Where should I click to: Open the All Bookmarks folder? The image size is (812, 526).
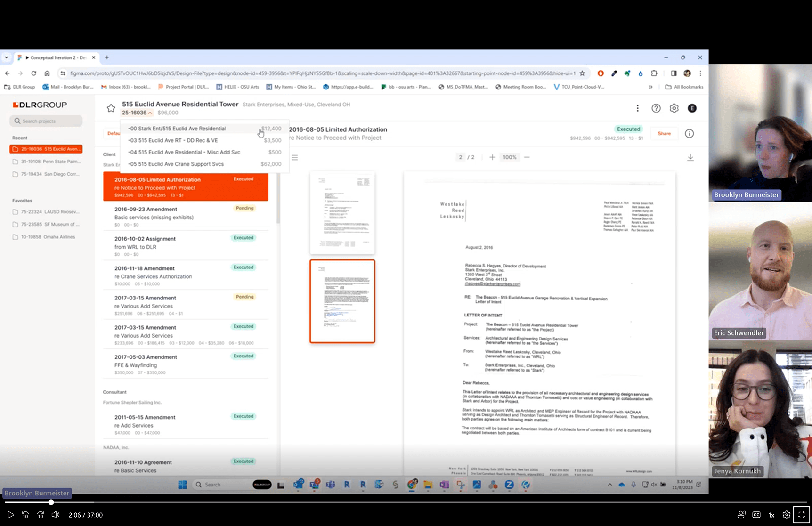pos(684,87)
